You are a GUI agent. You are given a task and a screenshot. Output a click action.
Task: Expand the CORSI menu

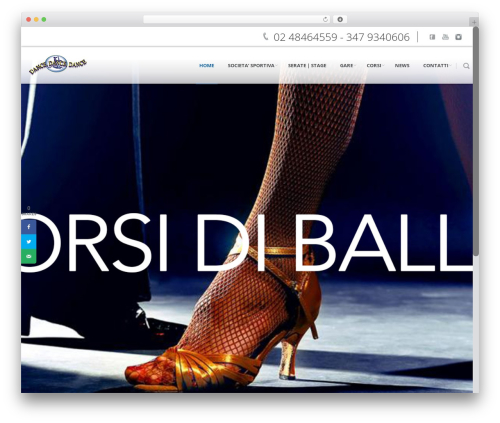coord(375,66)
